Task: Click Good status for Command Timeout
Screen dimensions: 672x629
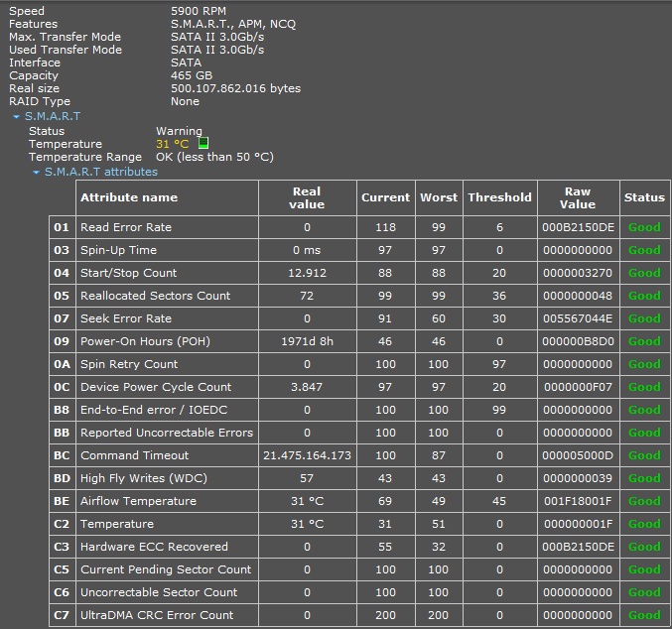Action: point(644,455)
